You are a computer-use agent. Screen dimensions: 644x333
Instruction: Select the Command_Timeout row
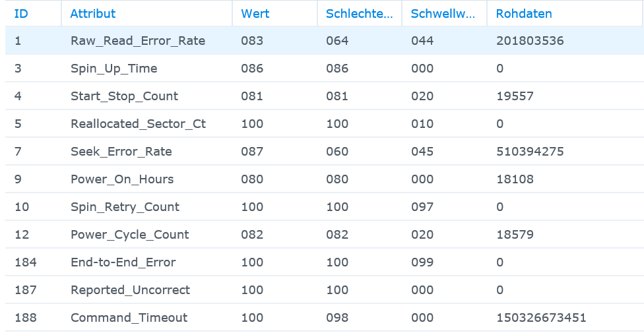[325, 317]
